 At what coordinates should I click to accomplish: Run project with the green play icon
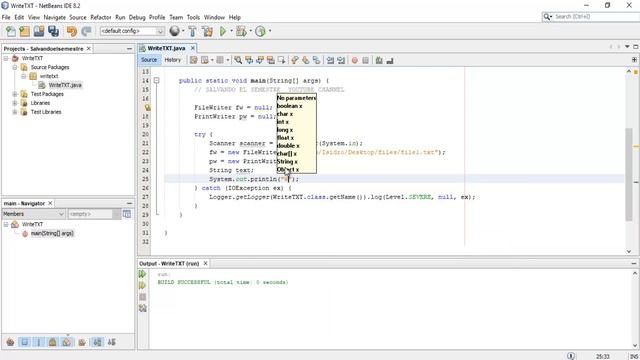223,31
